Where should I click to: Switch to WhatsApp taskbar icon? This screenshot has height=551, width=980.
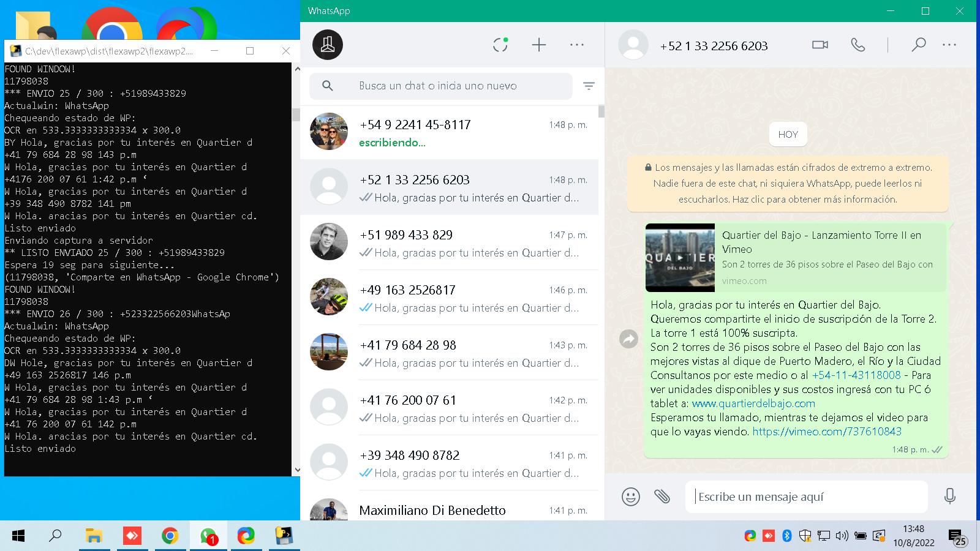(208, 536)
